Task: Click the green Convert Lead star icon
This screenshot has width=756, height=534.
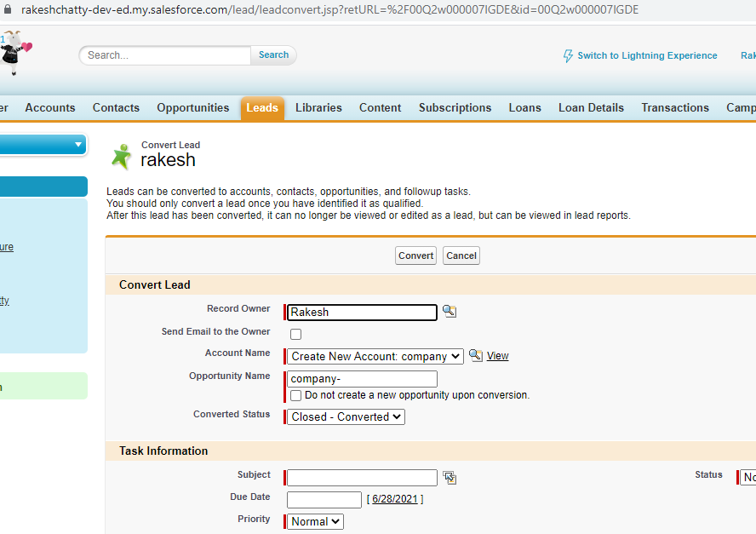Action: (x=122, y=157)
